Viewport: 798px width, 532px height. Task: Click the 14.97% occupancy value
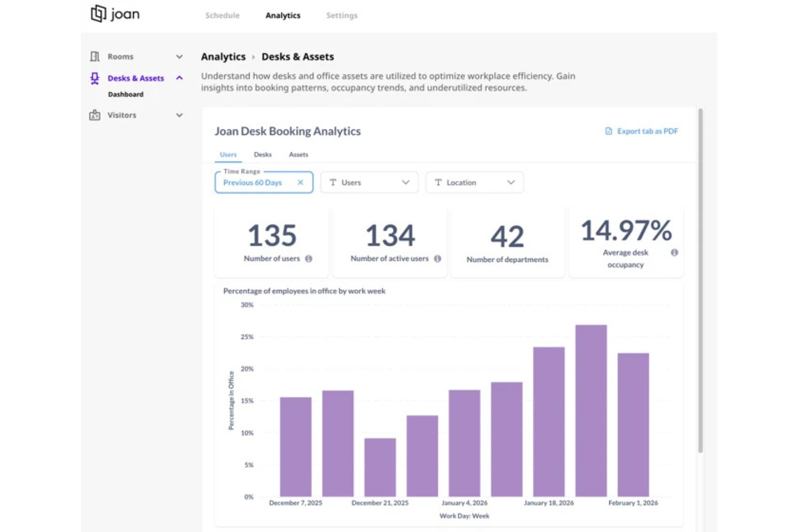[x=626, y=231]
